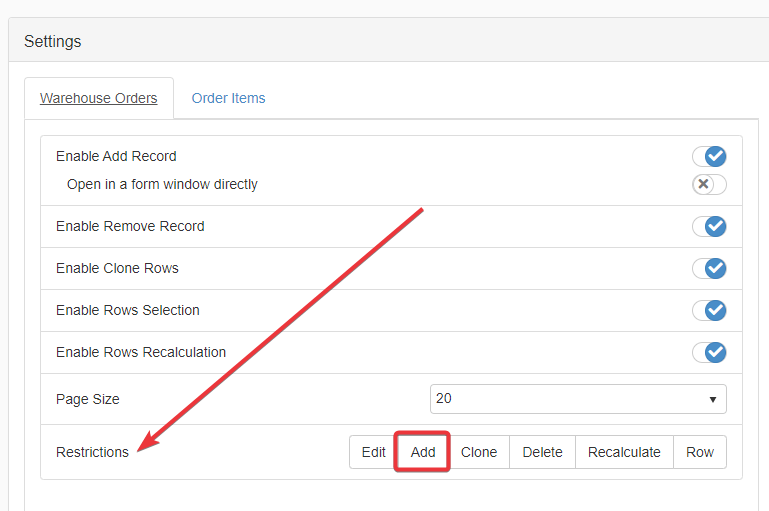Click the Edit restrictions button
This screenshot has height=511, width=769.
point(373,452)
